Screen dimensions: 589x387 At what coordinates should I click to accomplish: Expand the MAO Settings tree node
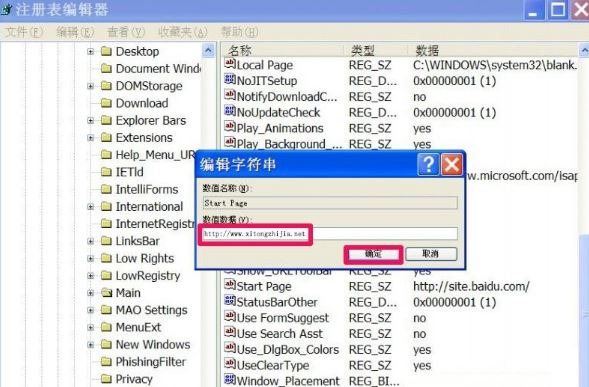click(x=91, y=310)
